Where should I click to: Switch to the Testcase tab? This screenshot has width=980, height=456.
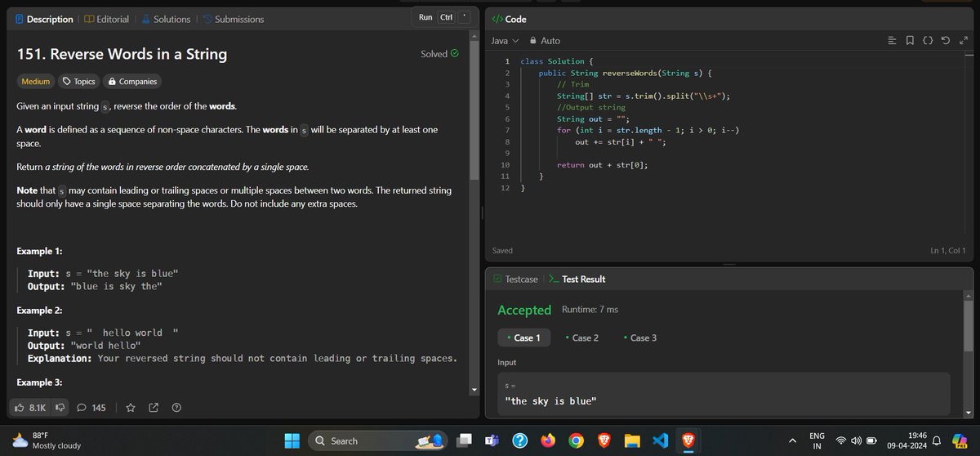coord(515,279)
